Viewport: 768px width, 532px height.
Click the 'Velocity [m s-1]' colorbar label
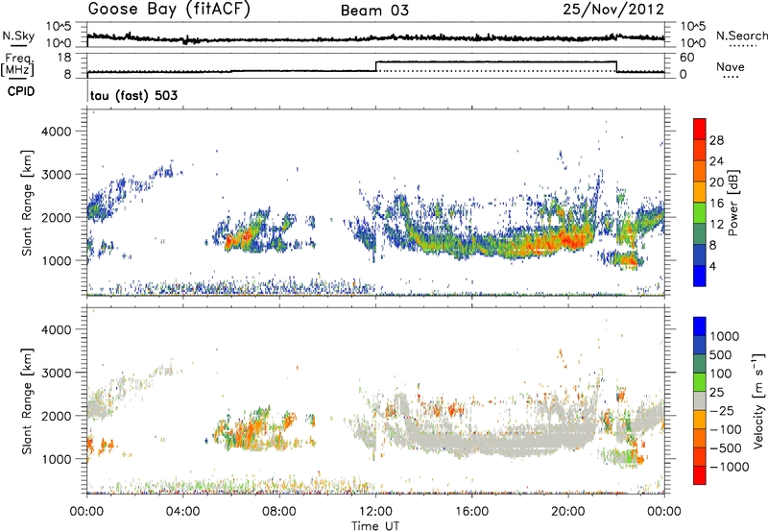pos(758,400)
